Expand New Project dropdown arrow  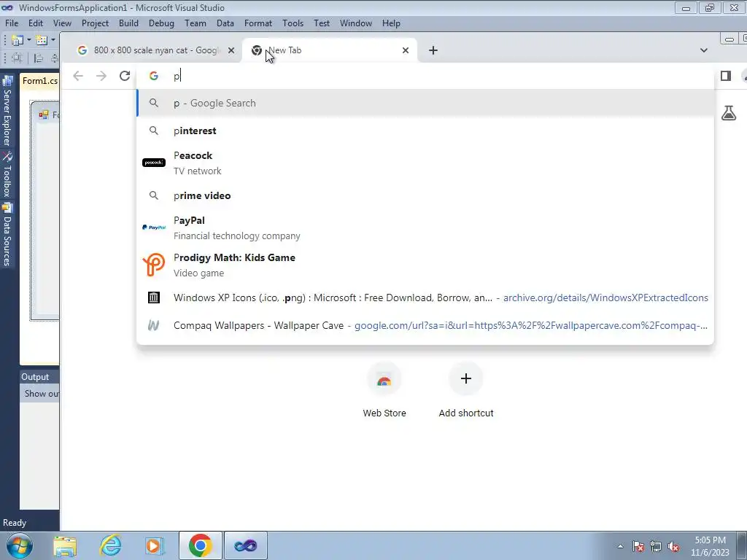[x=28, y=40]
